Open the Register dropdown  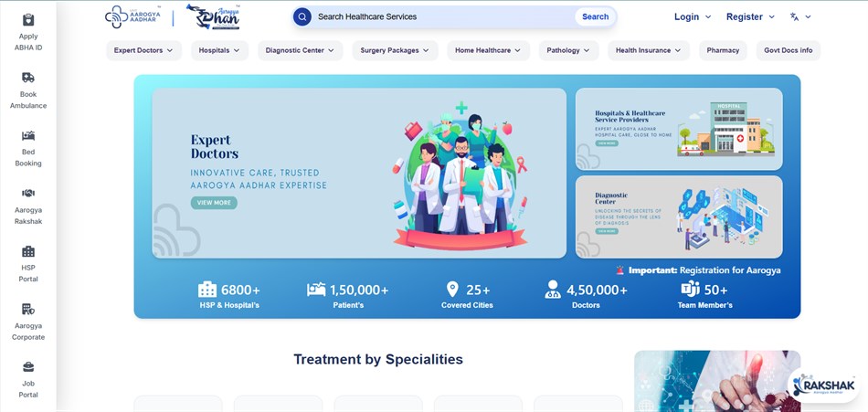[x=751, y=16]
